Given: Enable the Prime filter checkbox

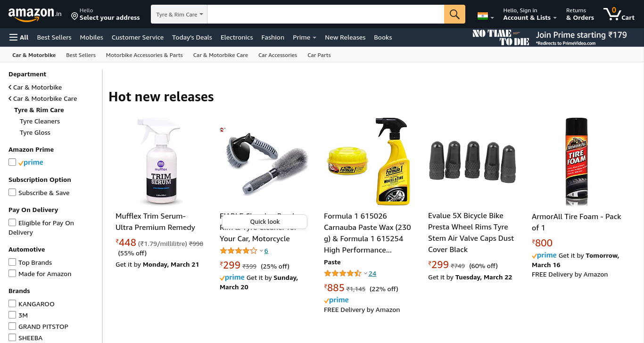Looking at the screenshot, I should point(12,162).
